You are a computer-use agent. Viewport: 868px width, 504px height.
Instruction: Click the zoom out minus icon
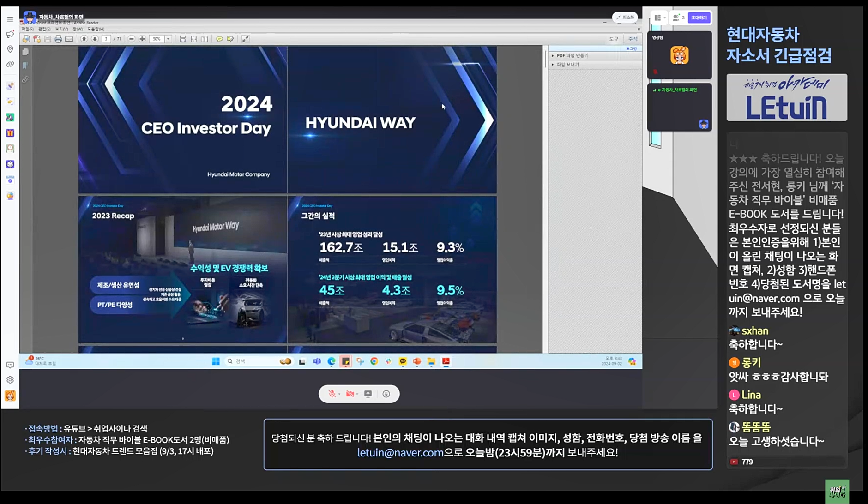pyautogui.click(x=132, y=39)
